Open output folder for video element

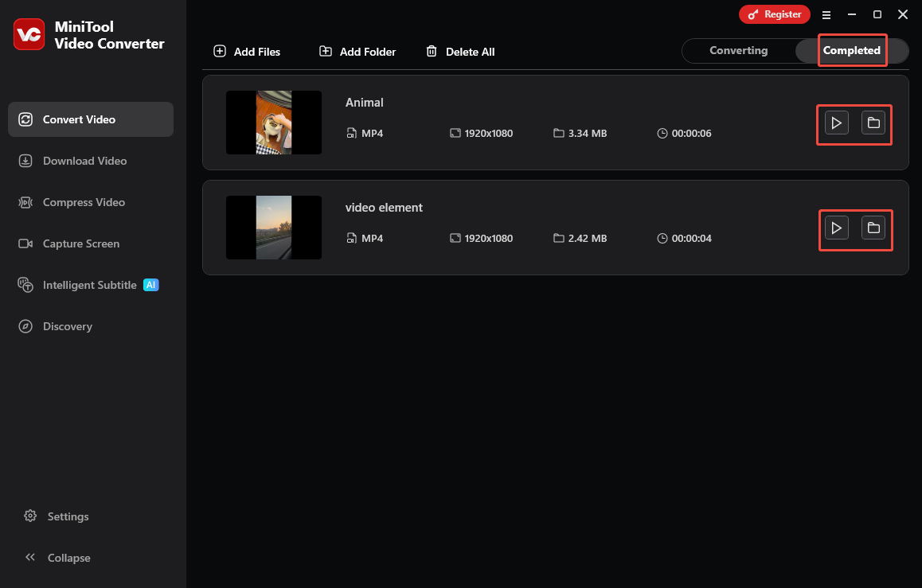pyautogui.click(x=874, y=228)
